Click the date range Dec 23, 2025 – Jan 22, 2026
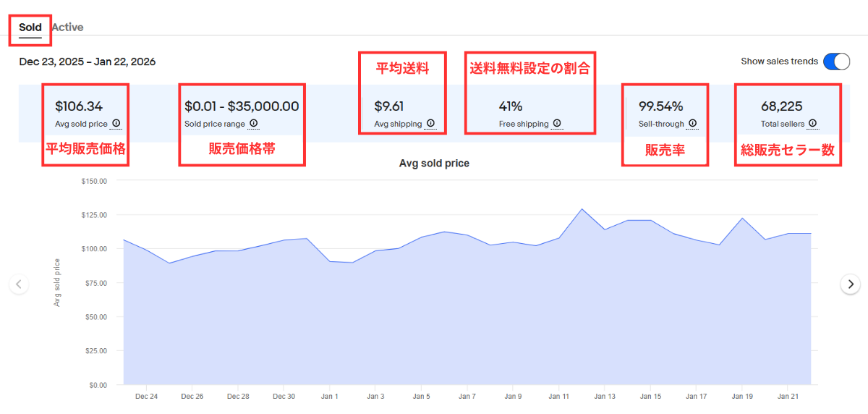 pos(88,62)
